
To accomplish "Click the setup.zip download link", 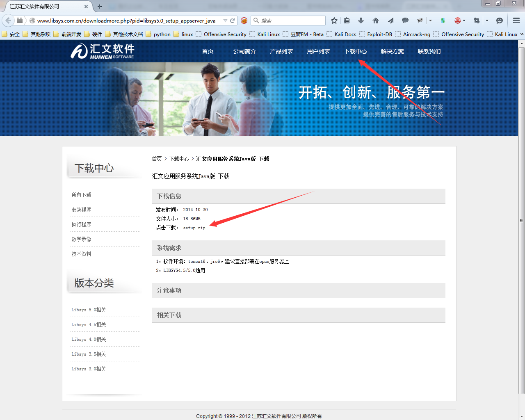I will click(x=194, y=228).
